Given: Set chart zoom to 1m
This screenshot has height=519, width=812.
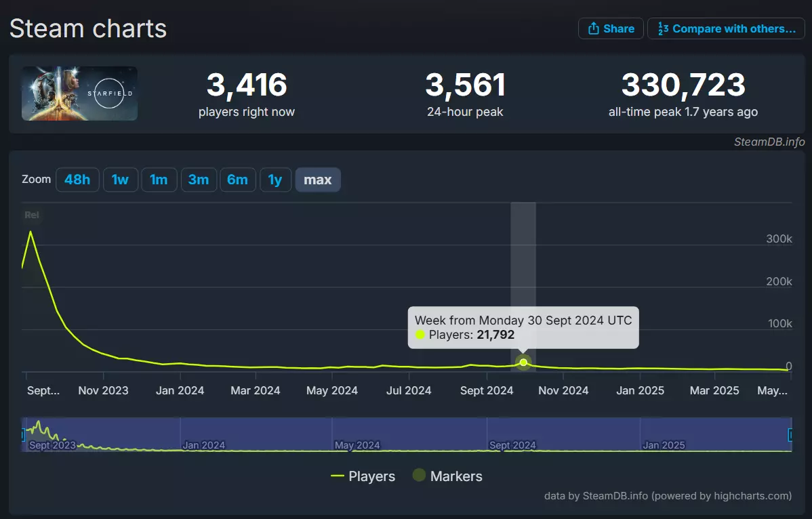Looking at the screenshot, I should click(x=159, y=180).
